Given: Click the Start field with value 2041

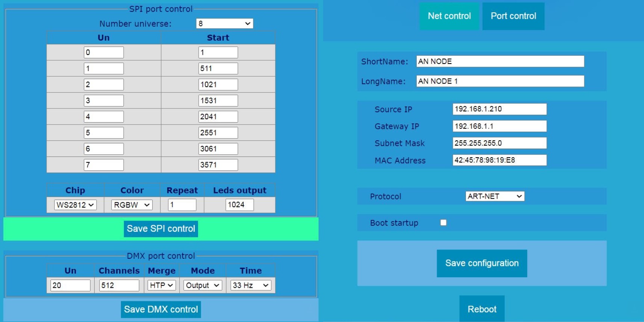Looking at the screenshot, I should [x=218, y=117].
